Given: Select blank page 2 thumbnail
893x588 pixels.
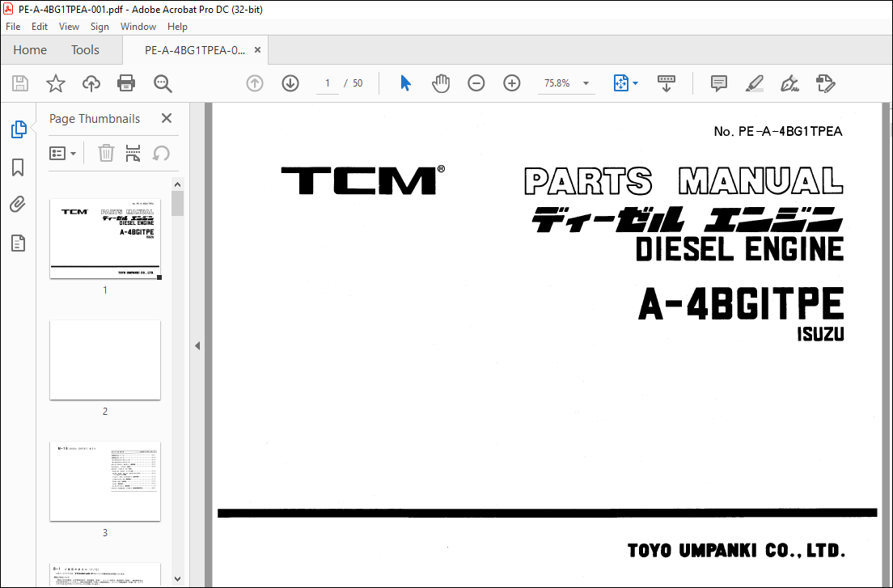Looking at the screenshot, I should 105,360.
